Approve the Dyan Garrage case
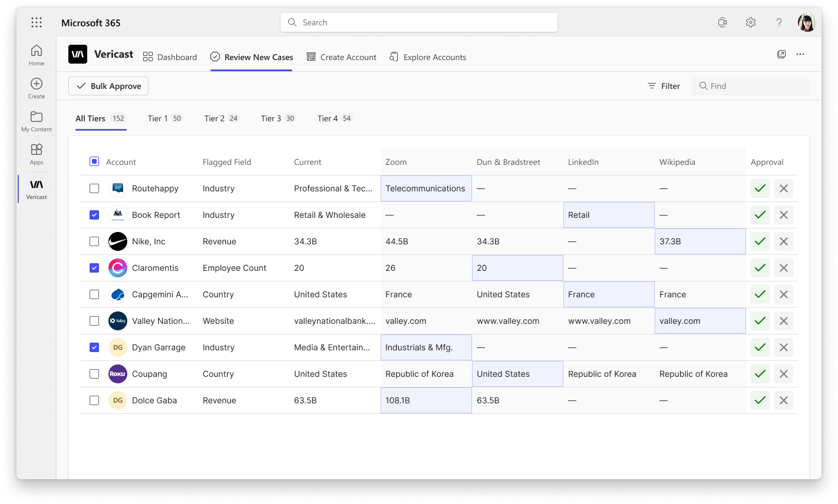Viewport: 838px width, 504px height. click(760, 347)
